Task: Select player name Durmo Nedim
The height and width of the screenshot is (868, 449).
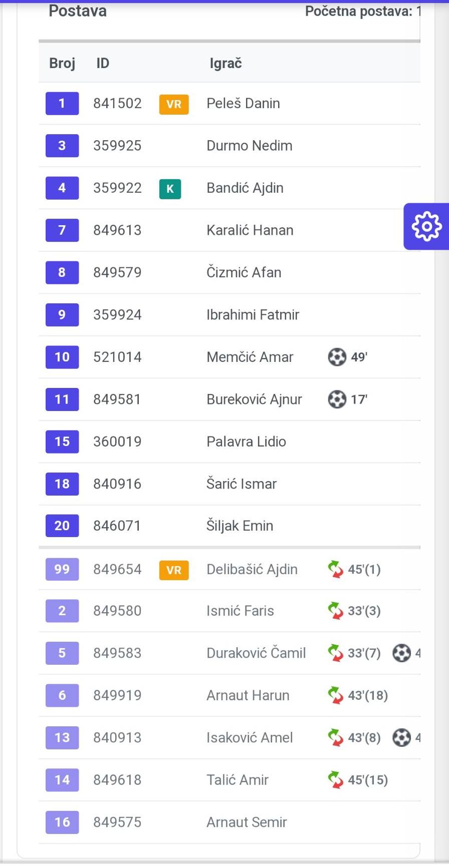Action: click(x=249, y=146)
